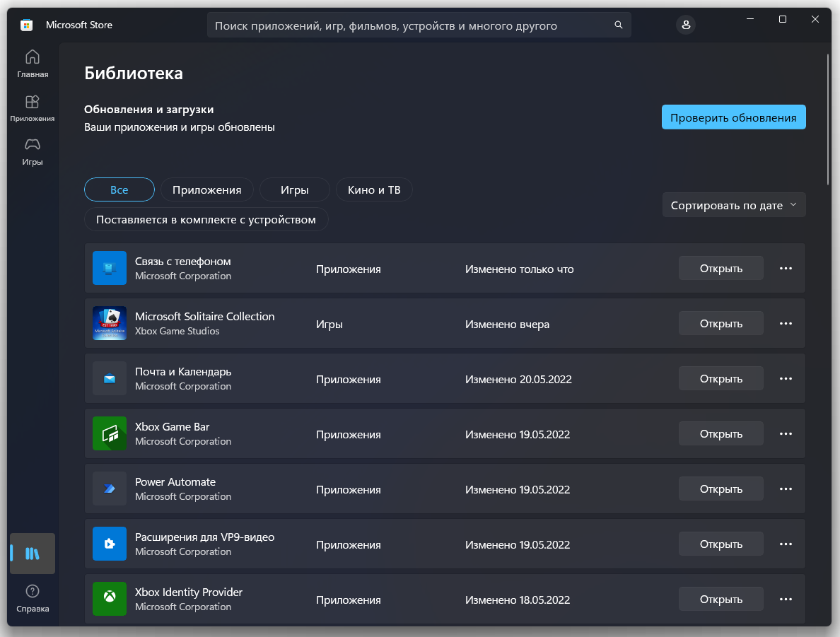840x637 pixels.
Task: Expand the Сортировать по дате dropdown
Action: (734, 205)
